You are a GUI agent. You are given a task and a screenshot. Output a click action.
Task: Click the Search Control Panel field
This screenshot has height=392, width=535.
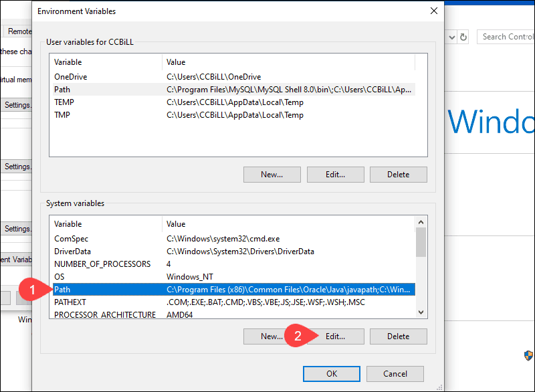[506, 37]
